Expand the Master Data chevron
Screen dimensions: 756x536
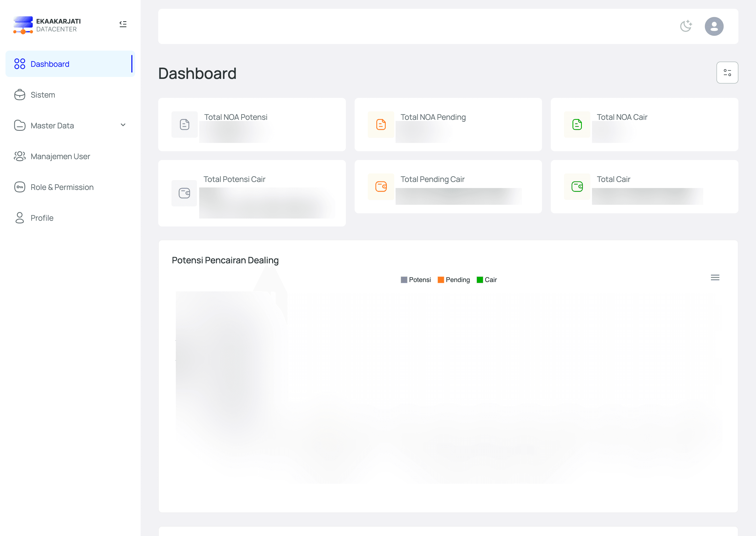click(x=123, y=125)
